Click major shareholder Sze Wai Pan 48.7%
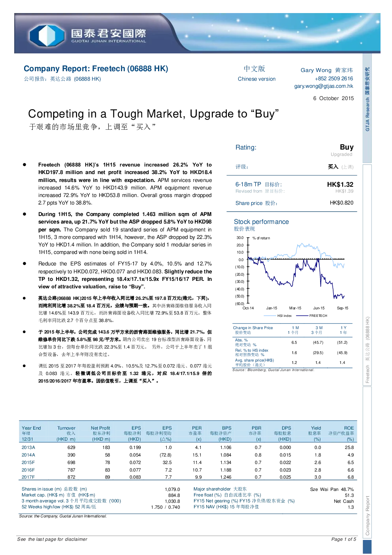This screenshot has height=555, width=392. click(332, 489)
